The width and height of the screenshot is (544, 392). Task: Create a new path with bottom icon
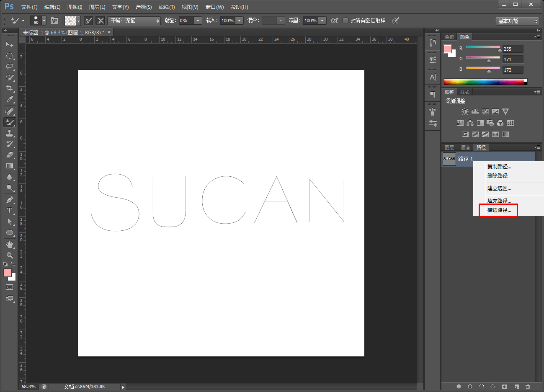point(516,387)
